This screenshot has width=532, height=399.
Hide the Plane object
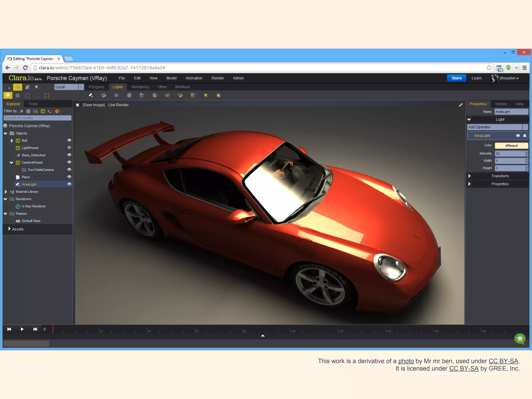click(x=69, y=177)
